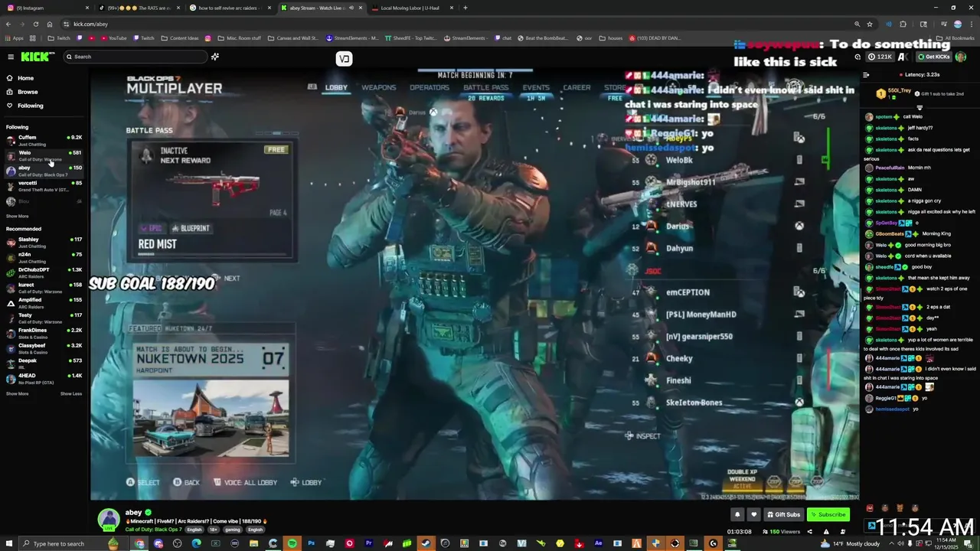Open the Apps bookmark shortcut
The image size is (980, 551).
14,37
